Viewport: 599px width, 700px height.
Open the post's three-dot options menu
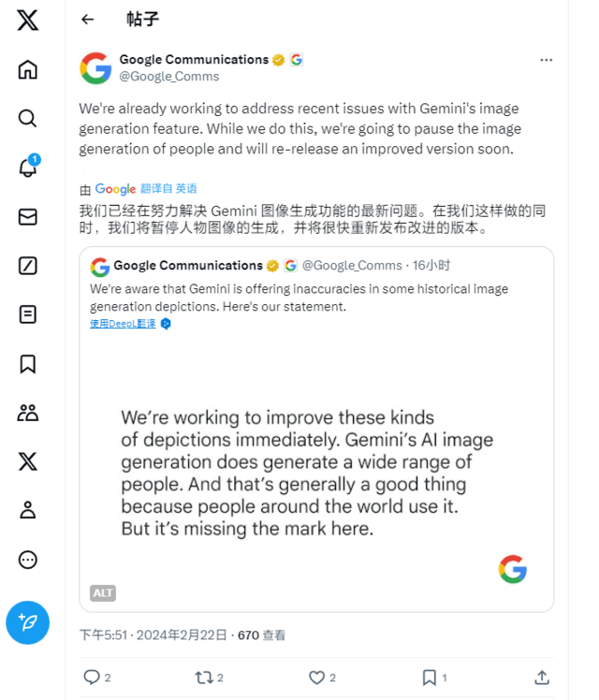click(x=546, y=60)
